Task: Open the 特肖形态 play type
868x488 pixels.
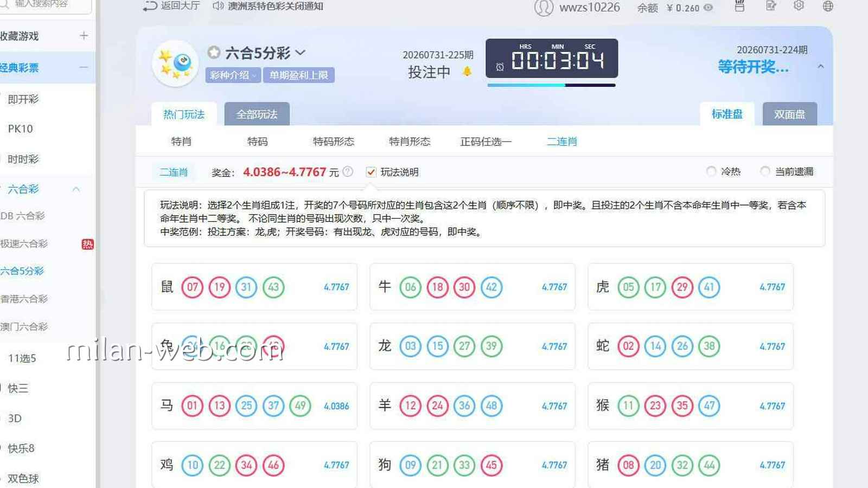Action: (x=410, y=142)
